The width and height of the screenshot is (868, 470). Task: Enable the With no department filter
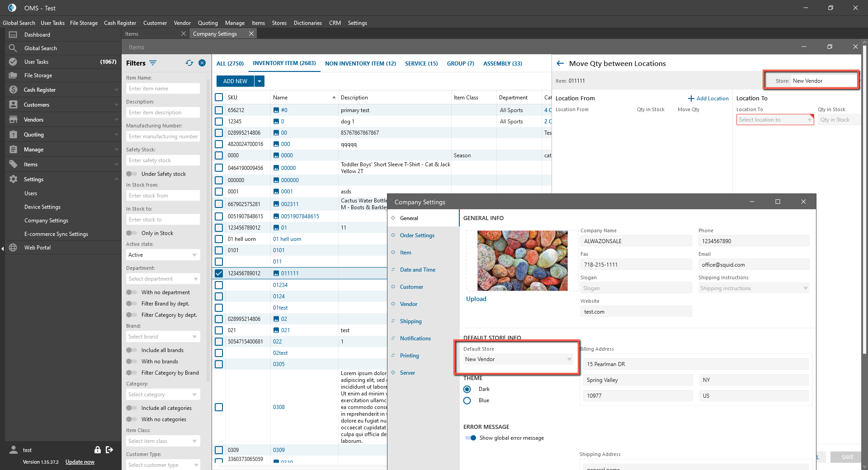pyautogui.click(x=132, y=292)
